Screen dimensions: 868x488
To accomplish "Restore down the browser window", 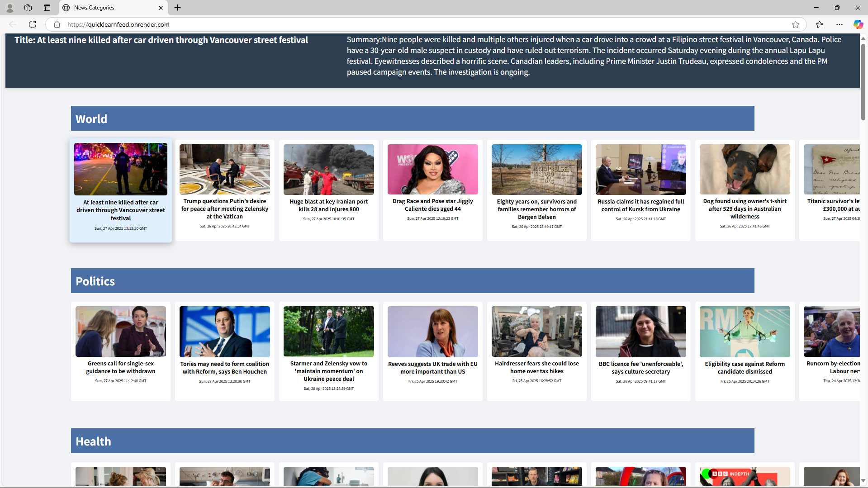I will click(837, 8).
